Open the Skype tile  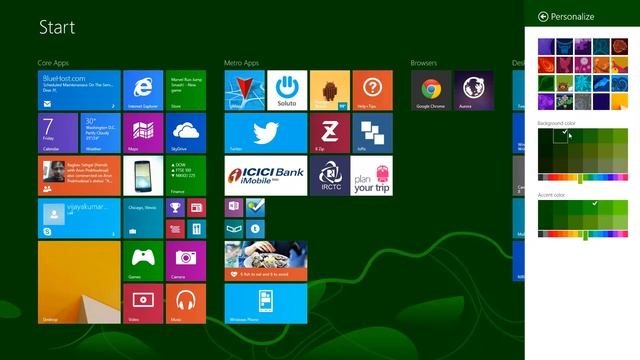tap(79, 218)
